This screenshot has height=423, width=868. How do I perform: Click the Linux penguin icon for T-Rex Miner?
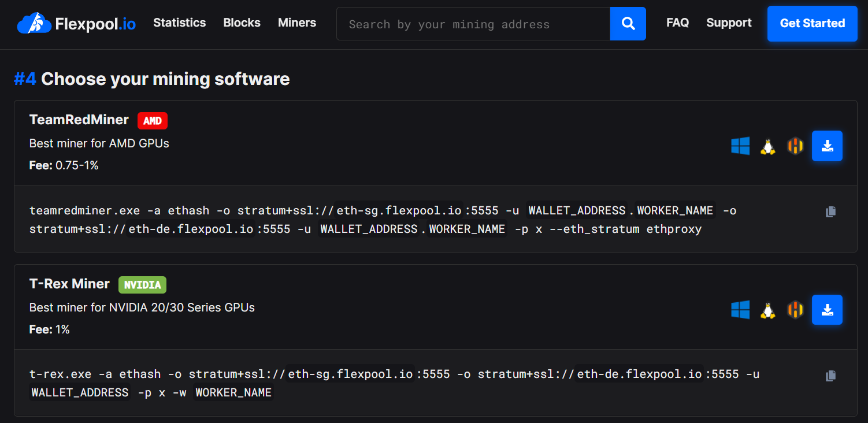767,310
